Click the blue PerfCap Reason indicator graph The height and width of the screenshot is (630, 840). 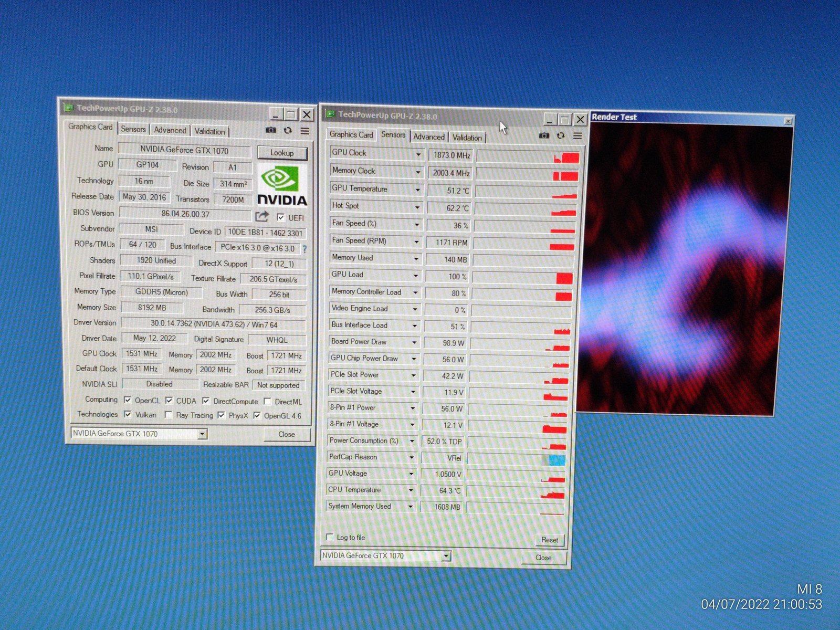click(556, 460)
